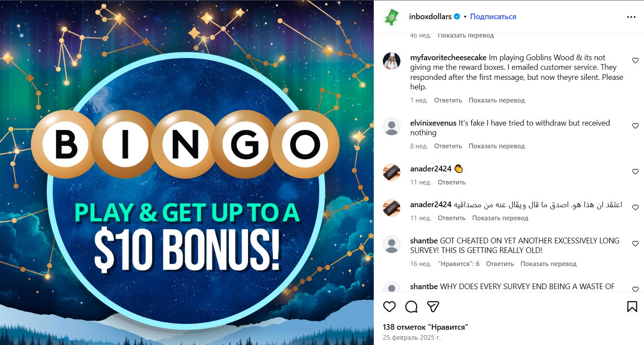Reply to elvinixevenus's comment
The width and height of the screenshot is (644, 345).
(448, 146)
